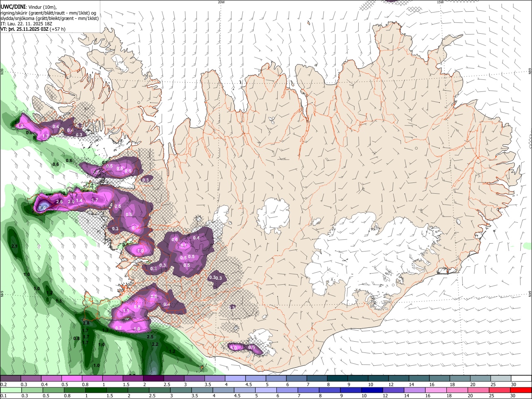Image resolution: width=532 pixels, height=399 pixels.
Task: Top legend: pick swatch between 20 and 25
Action: [x=480, y=379]
